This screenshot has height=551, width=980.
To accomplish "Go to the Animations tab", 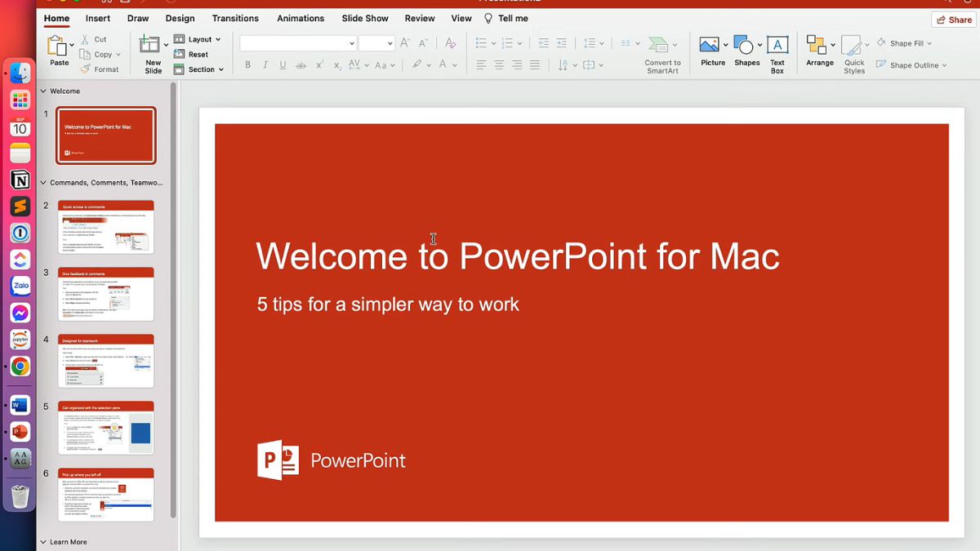I will 301,18.
